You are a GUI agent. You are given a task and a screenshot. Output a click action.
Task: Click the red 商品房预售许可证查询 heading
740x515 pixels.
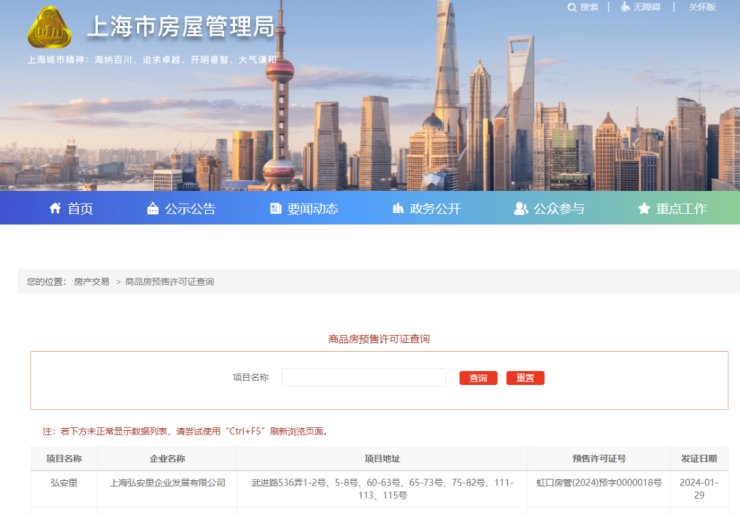pos(379,339)
